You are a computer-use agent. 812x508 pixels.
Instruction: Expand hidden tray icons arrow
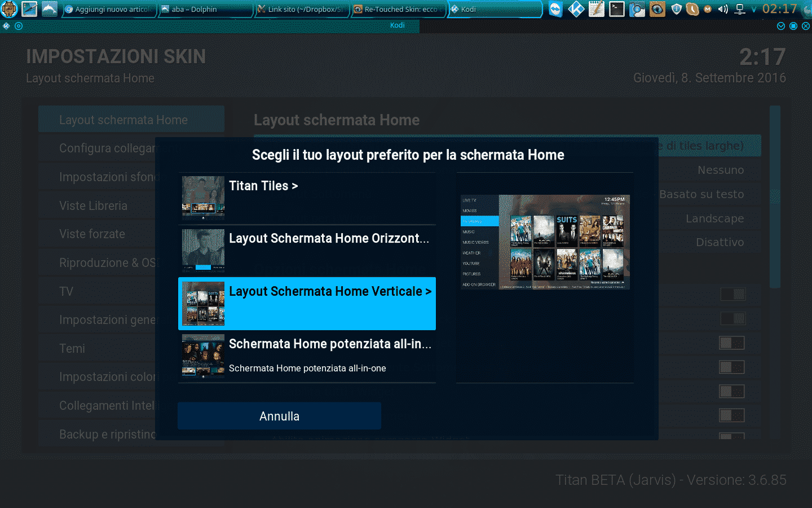[x=754, y=10]
